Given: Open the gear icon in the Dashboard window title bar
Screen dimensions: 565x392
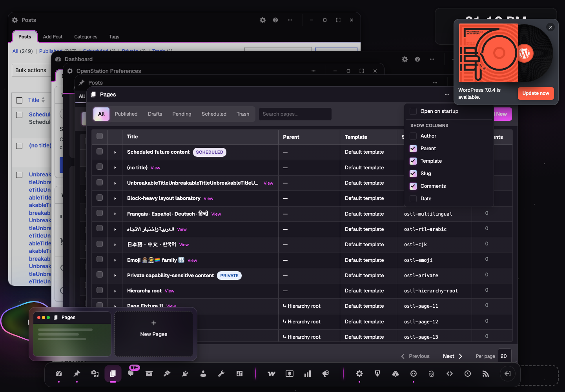Looking at the screenshot, I should coord(405,59).
